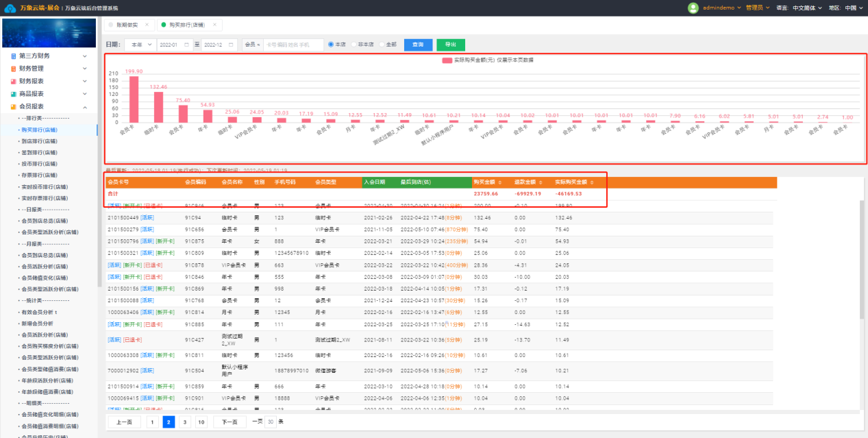Expand the 第三方财务 sidebar section
Viewport: 868px width, 438px height.
[x=85, y=56]
